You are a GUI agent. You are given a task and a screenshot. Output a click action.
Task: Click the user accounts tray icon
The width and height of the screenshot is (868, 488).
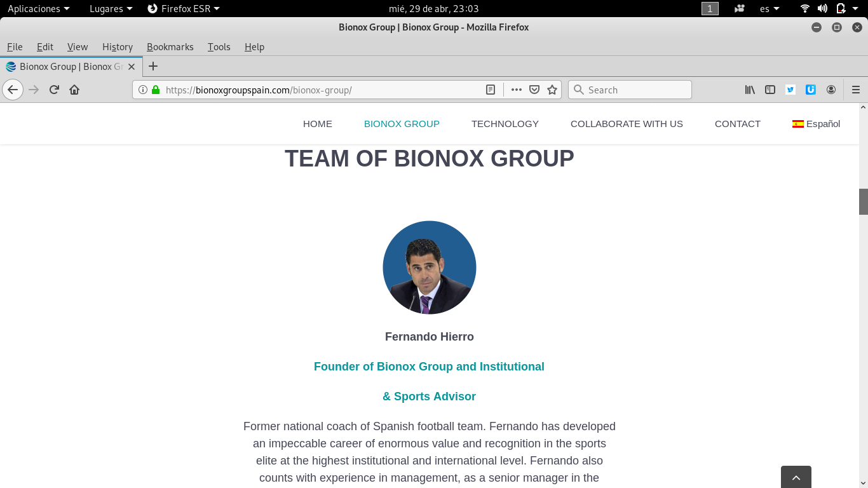(x=739, y=8)
